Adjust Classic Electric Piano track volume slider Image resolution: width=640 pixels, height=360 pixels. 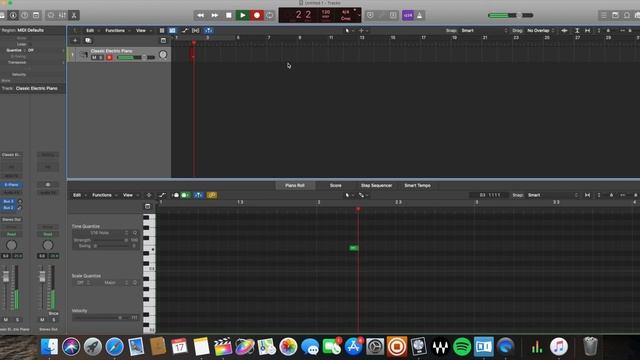(136, 58)
